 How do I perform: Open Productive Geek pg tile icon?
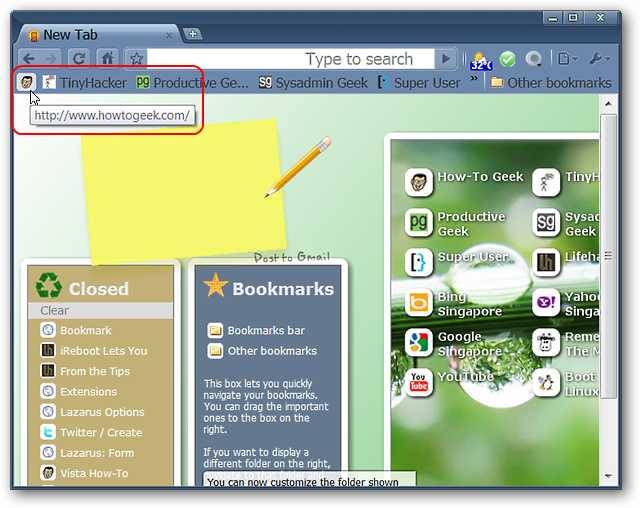418,222
